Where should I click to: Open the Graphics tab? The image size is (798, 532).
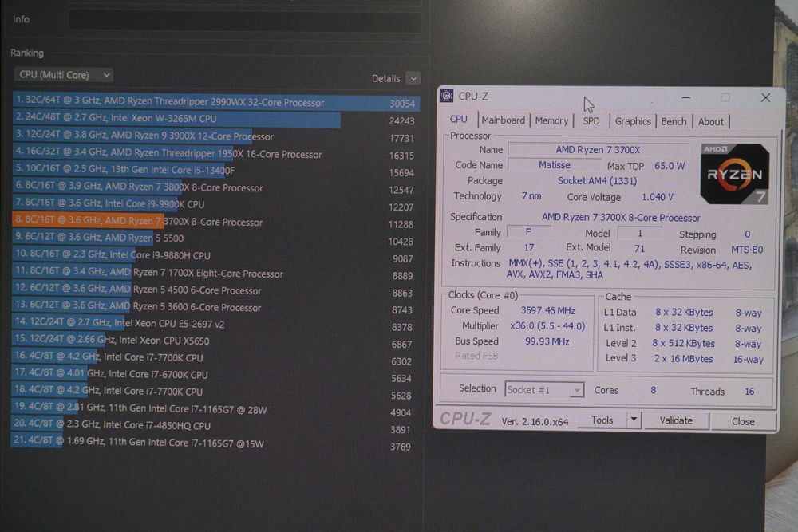pyautogui.click(x=633, y=121)
